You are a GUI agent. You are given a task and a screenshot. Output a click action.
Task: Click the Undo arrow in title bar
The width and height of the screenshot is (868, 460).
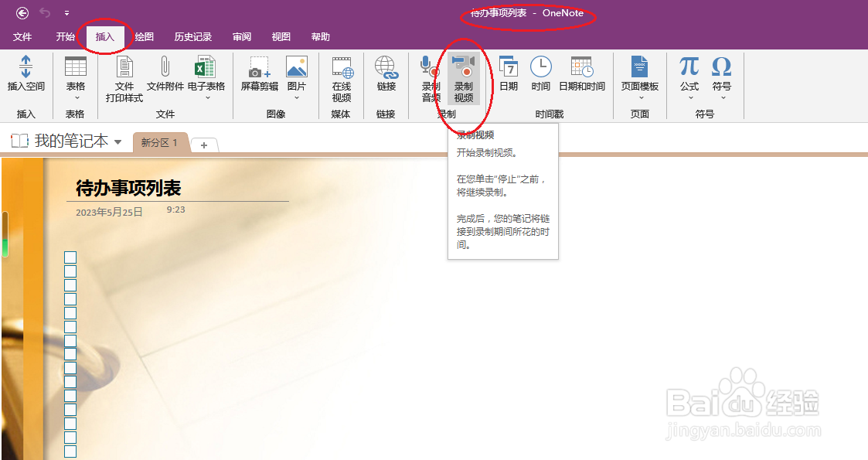45,12
